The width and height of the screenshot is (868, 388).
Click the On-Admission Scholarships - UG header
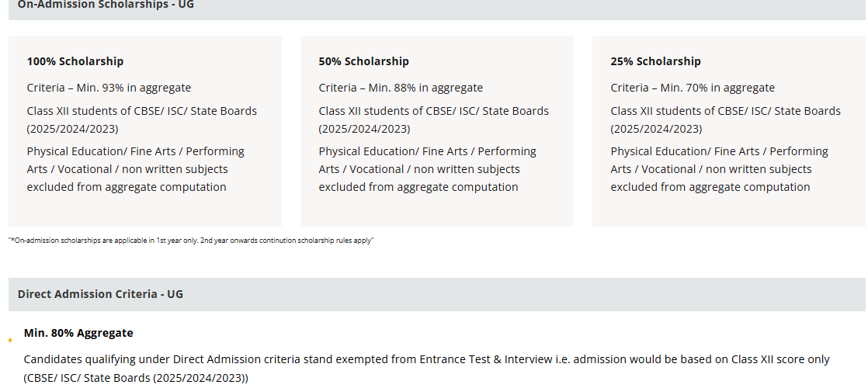[106, 5]
